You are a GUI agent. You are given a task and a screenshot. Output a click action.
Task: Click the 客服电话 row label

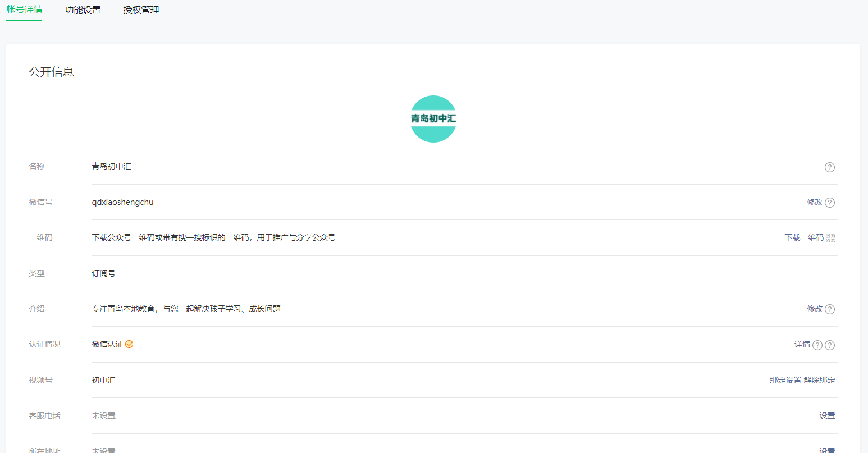44,415
